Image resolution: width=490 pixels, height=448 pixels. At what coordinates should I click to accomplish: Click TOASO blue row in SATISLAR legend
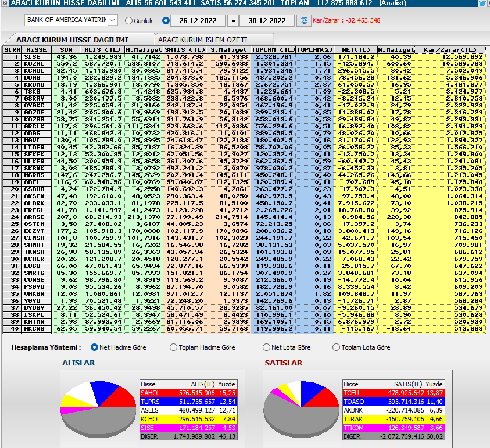point(394,402)
